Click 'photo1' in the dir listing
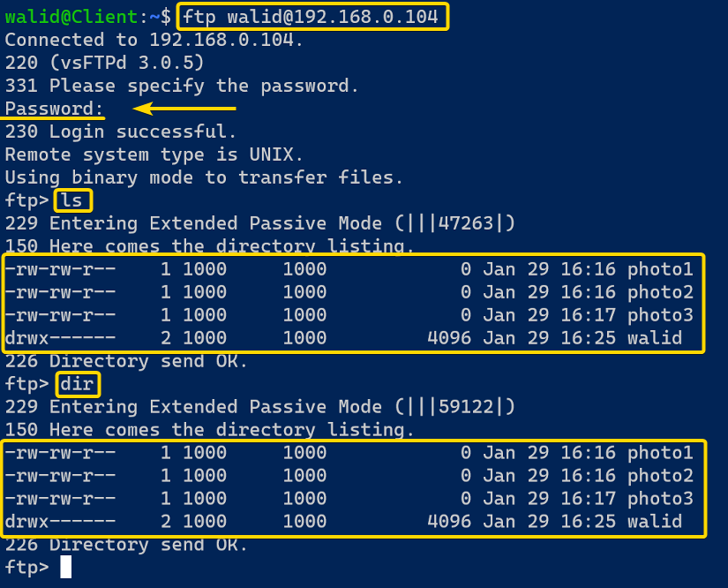Image resolution: width=728 pixels, height=588 pixels. [x=660, y=453]
